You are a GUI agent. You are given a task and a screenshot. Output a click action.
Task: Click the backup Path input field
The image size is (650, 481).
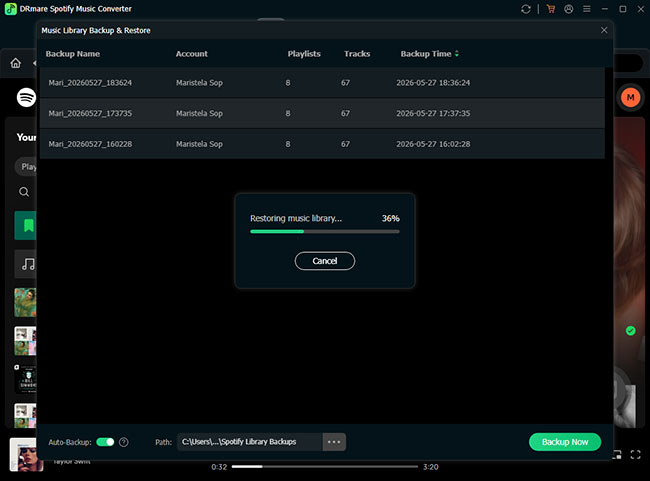(x=250, y=442)
